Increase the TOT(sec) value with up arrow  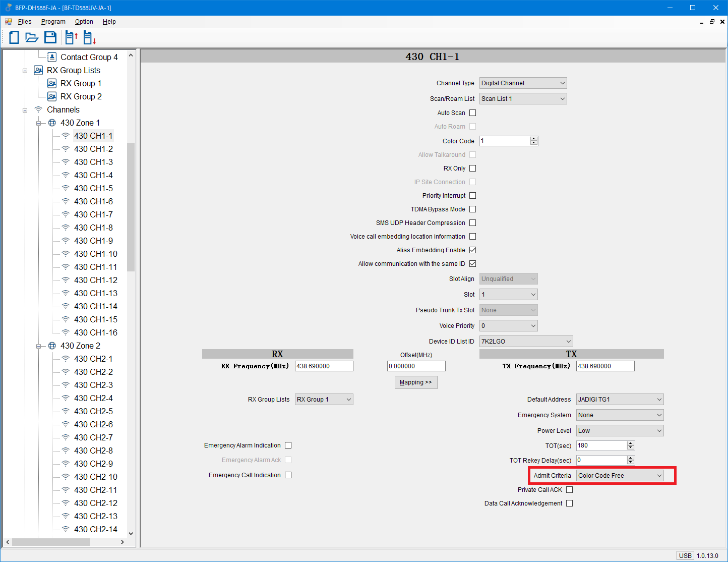coord(630,443)
